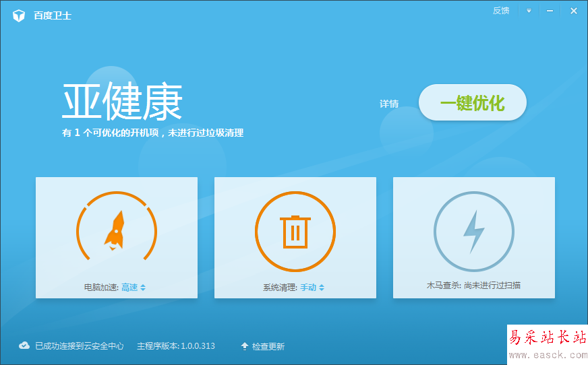Open the 详情 details link

389,104
